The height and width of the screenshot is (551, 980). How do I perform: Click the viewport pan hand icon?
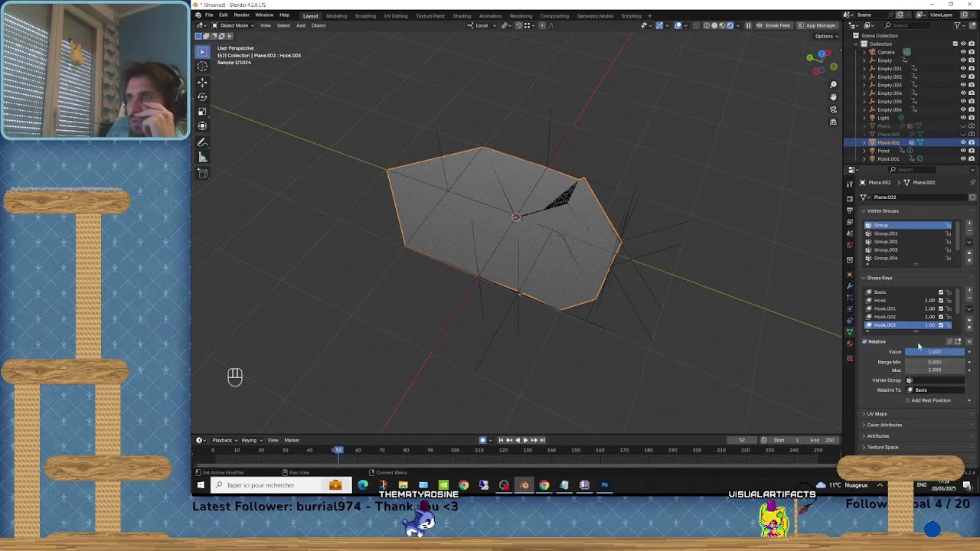pos(833,96)
